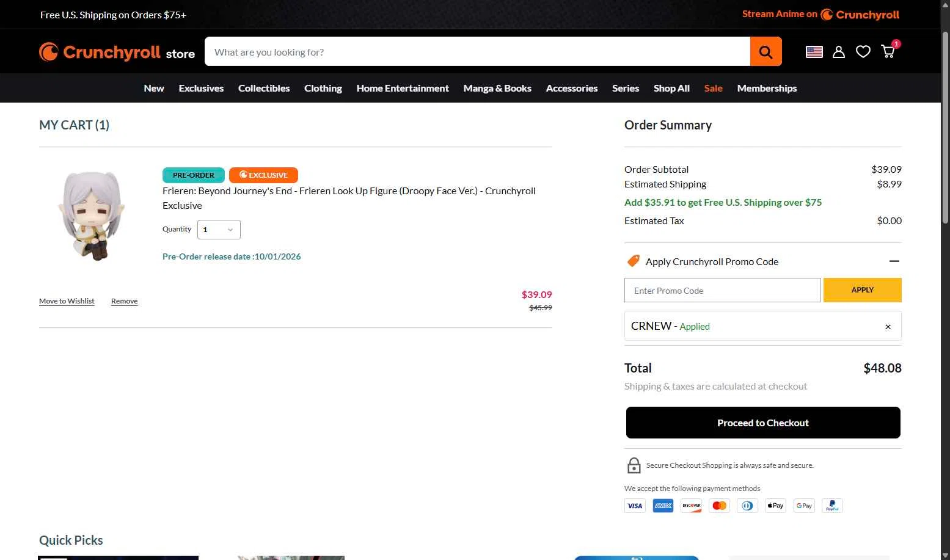The width and height of the screenshot is (950, 560).
Task: Click the Stream Anime on Crunchyroll link
Action: point(820,14)
